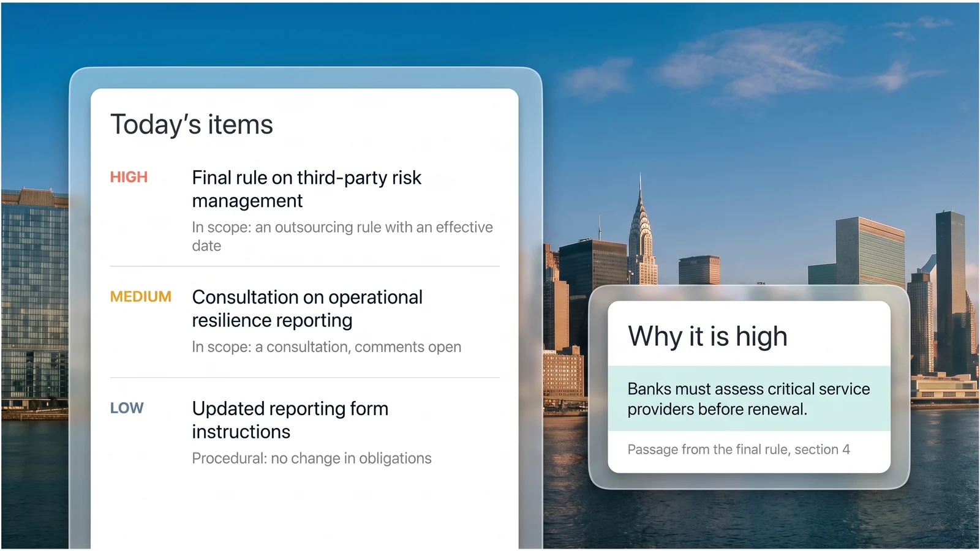Open "Final rule on third-party risk management"
This screenshot has height=551, width=980.
click(x=306, y=189)
